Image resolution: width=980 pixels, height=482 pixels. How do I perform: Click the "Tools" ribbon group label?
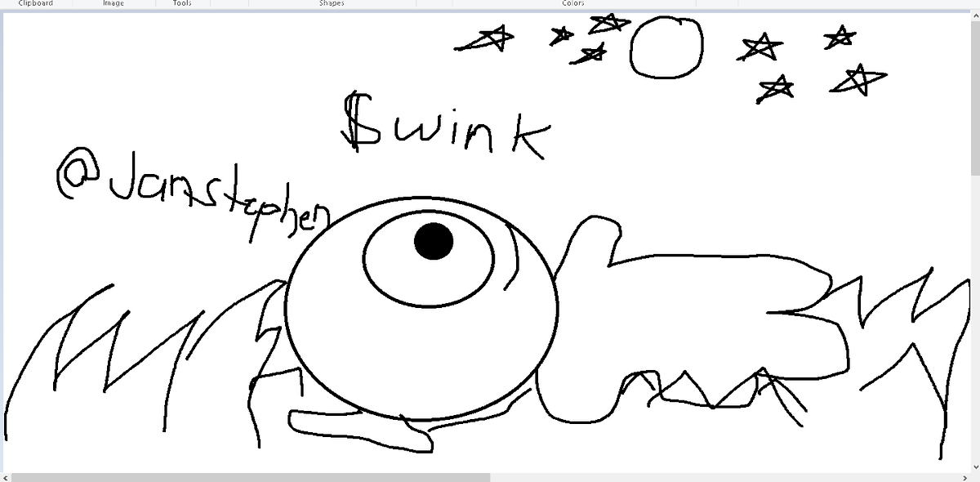(182, 3)
